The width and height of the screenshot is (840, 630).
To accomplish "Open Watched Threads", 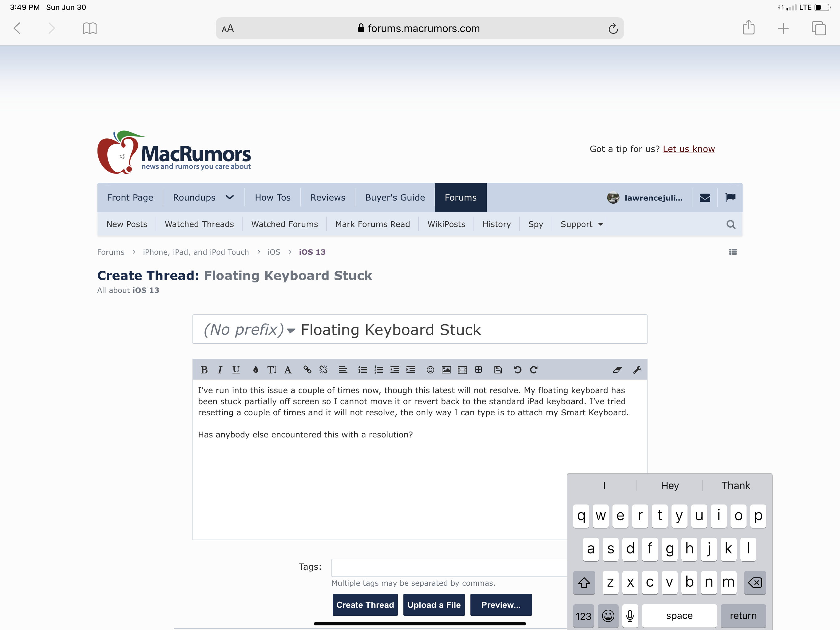I will click(199, 224).
